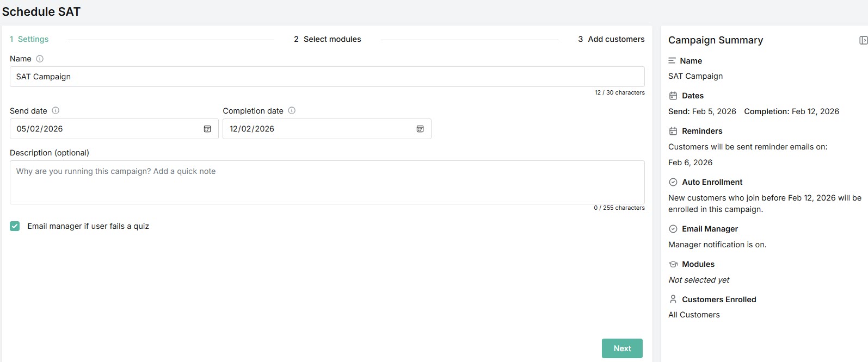Click the Description text area
The image size is (868, 362).
[327, 182]
